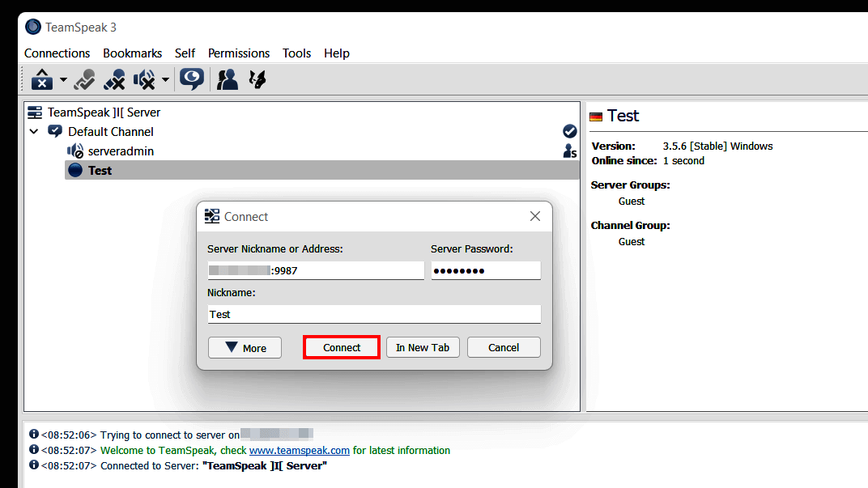Close the Connect dialog
This screenshot has width=868, height=488.
pyautogui.click(x=534, y=216)
